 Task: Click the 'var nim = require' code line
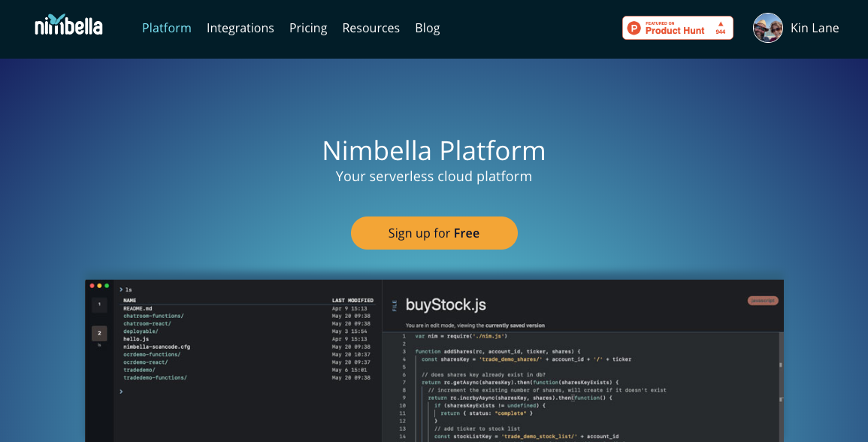pyautogui.click(x=461, y=336)
